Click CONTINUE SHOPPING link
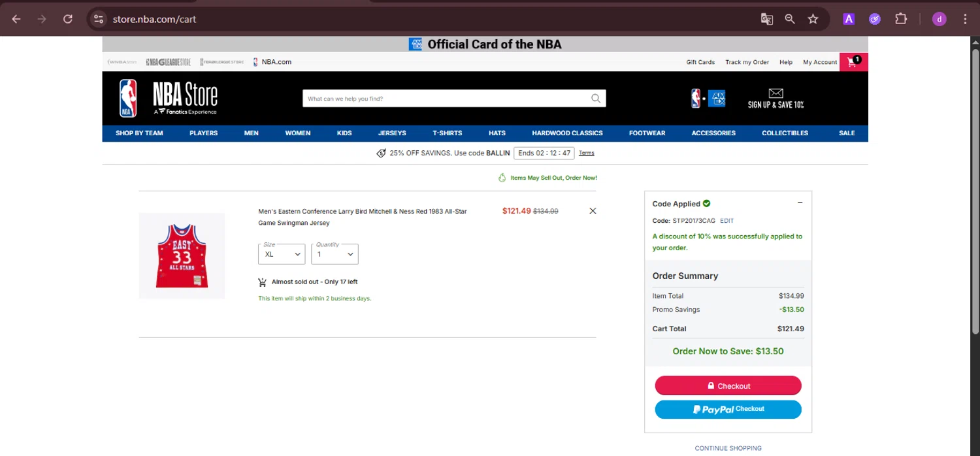Image resolution: width=980 pixels, height=456 pixels. pyautogui.click(x=728, y=448)
